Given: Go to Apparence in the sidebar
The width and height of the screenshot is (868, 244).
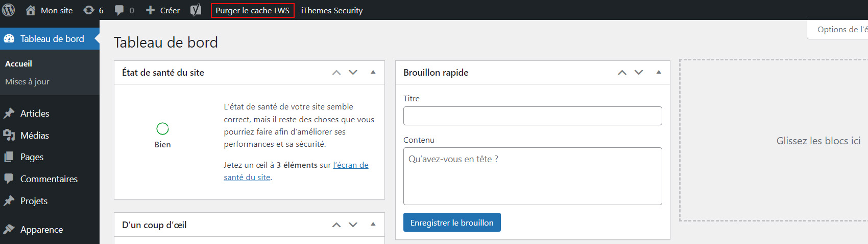Looking at the screenshot, I should click(x=41, y=230).
